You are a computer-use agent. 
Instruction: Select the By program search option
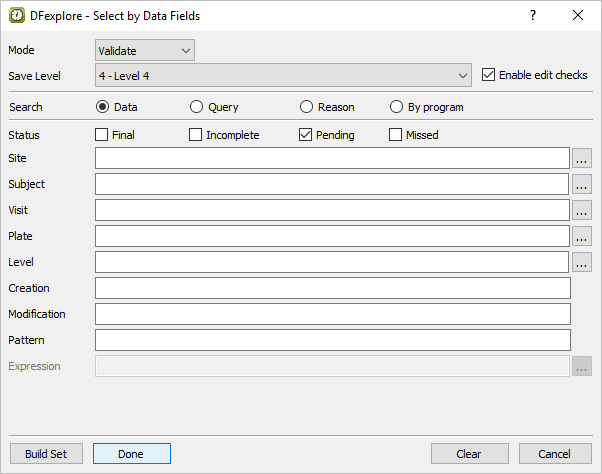coord(396,107)
